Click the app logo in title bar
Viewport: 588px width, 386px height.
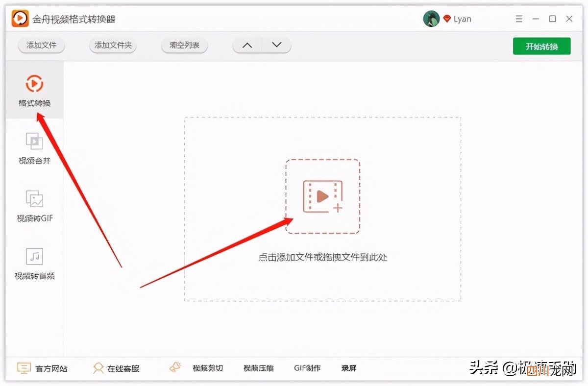(x=20, y=19)
